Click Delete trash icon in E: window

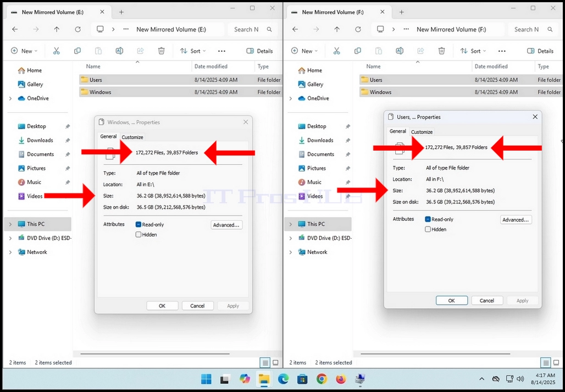(x=162, y=51)
